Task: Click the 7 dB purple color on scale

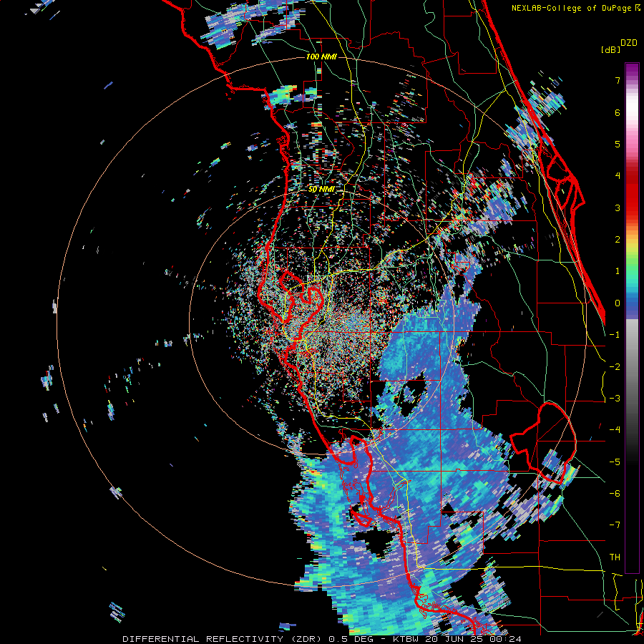Action: pyautogui.click(x=632, y=79)
